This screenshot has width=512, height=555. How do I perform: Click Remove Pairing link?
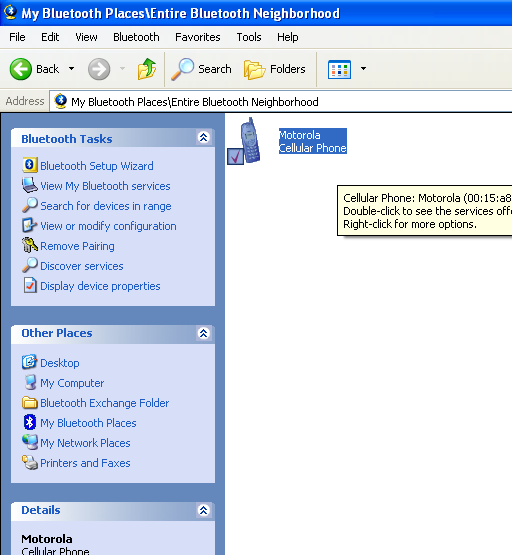point(77,246)
